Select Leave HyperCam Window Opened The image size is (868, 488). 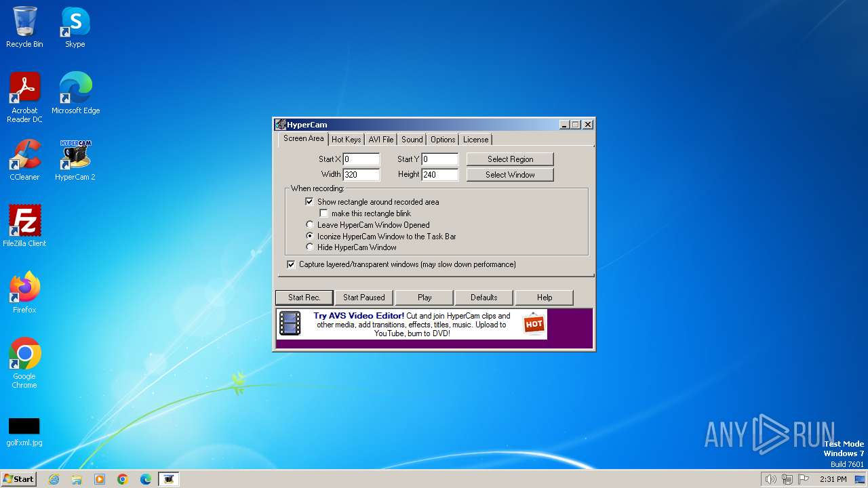[x=310, y=225]
